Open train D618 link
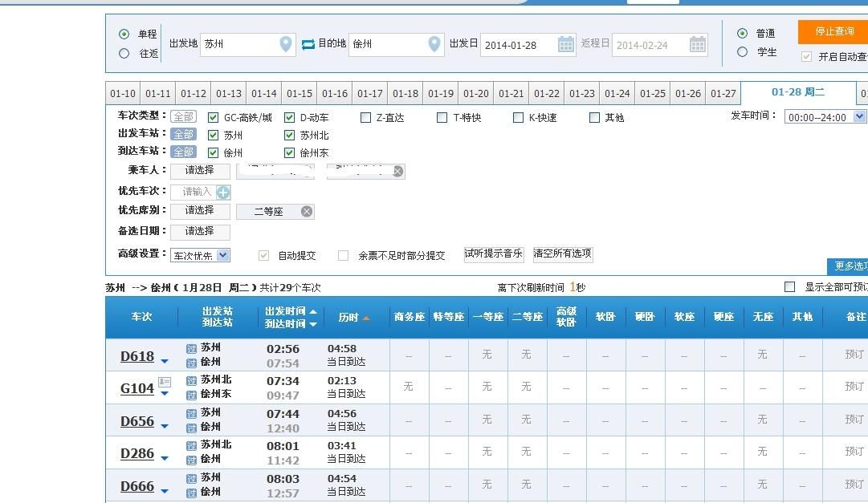This screenshot has height=503, width=868. point(137,356)
